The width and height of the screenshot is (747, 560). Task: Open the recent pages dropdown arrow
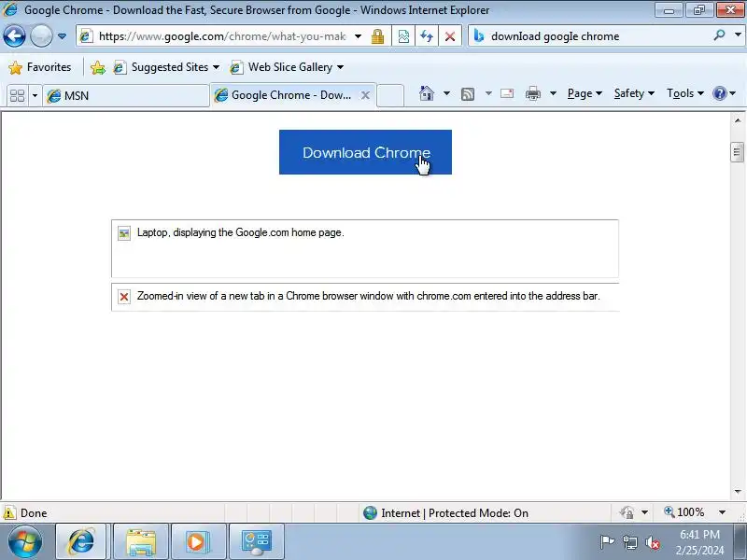pyautogui.click(x=62, y=36)
